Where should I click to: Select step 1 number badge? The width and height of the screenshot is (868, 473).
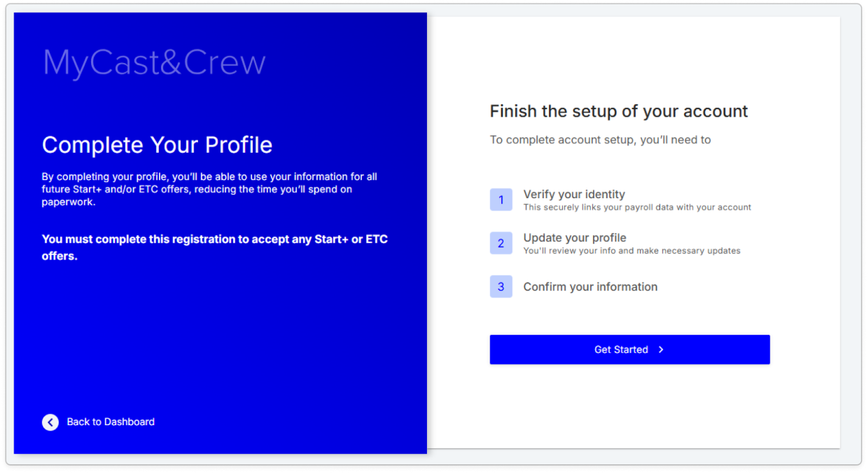click(x=501, y=200)
